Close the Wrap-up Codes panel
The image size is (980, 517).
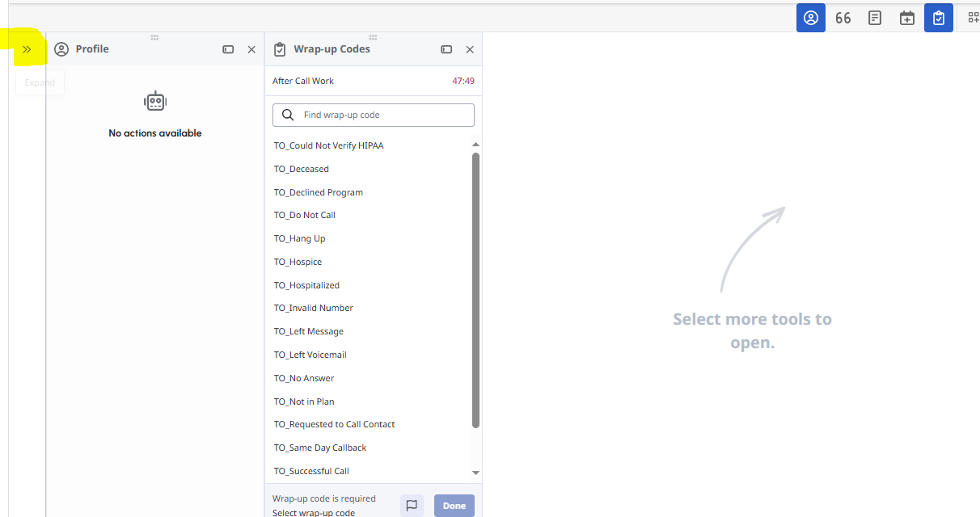pyautogui.click(x=470, y=49)
